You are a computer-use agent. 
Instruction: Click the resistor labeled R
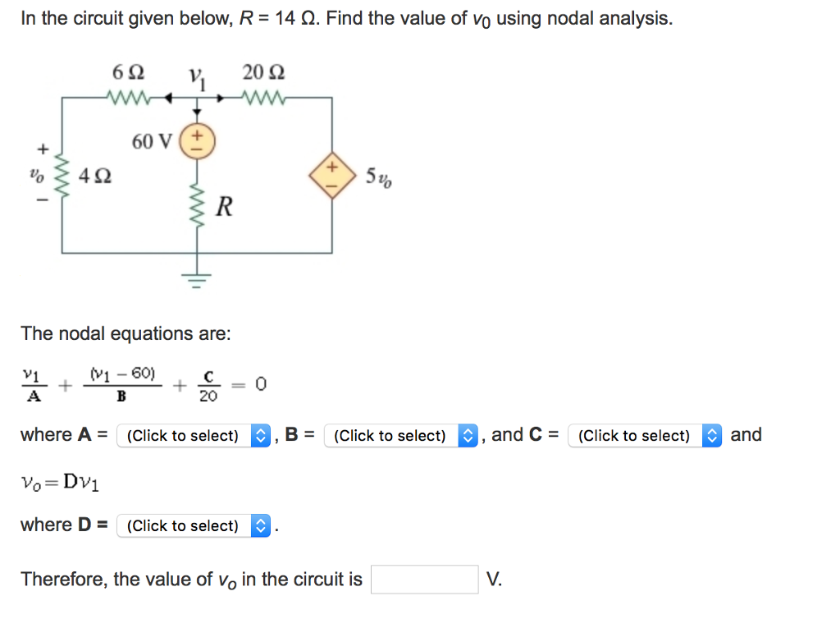tap(196, 205)
